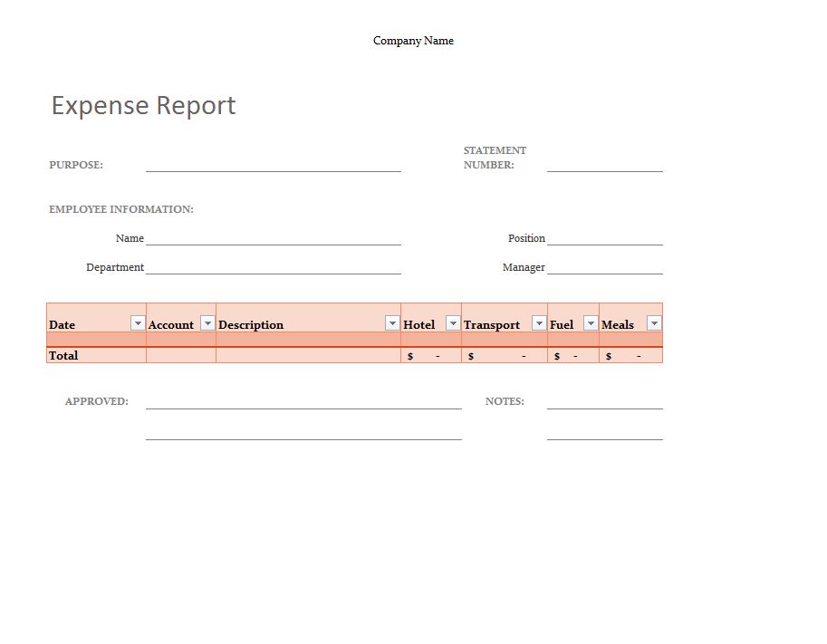Click the Statement Number entry line
Viewport: 827px width, 644px height.
[x=605, y=165]
